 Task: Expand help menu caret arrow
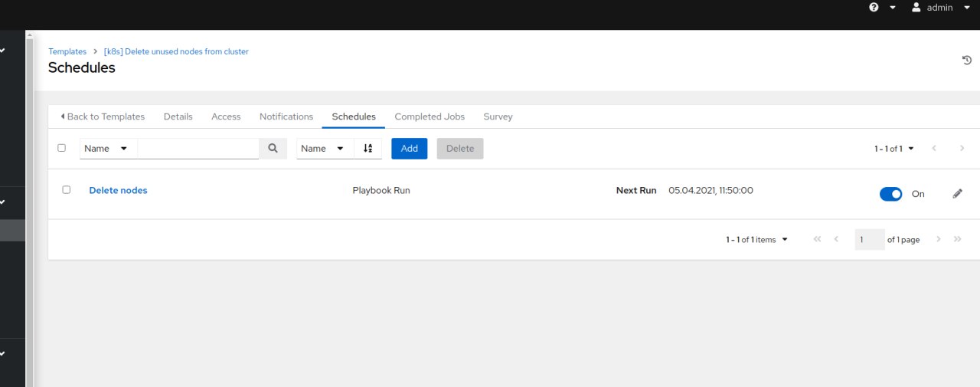(893, 8)
